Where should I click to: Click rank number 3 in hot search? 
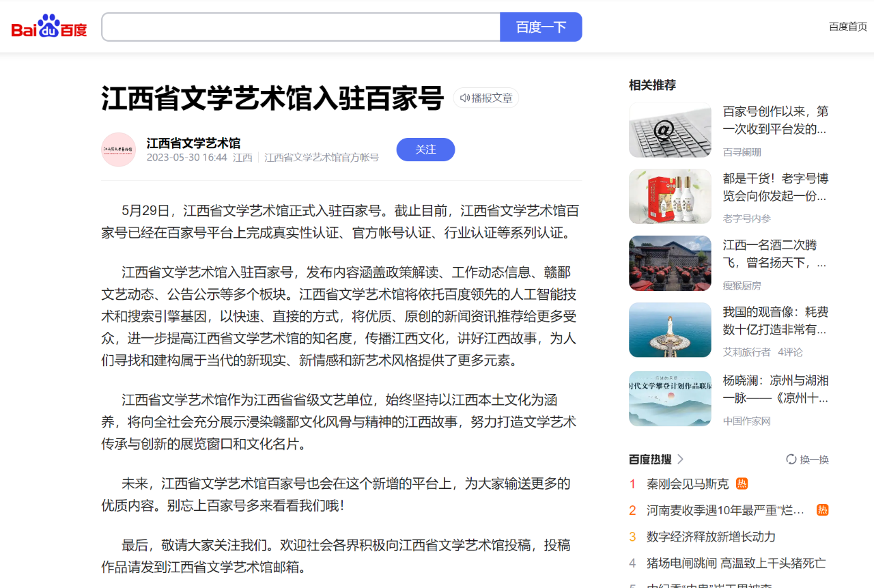(x=632, y=537)
